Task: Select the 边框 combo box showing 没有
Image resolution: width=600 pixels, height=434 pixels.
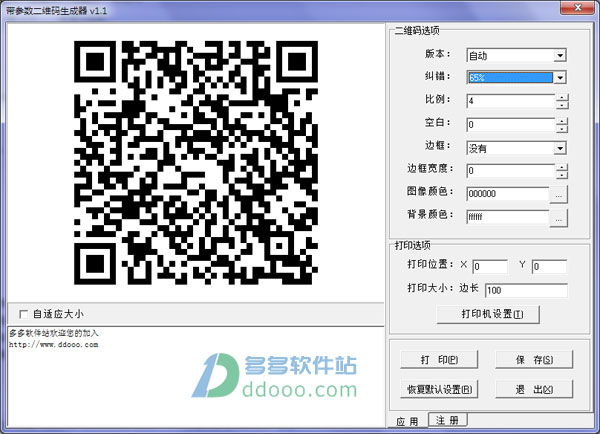Action: [x=516, y=148]
